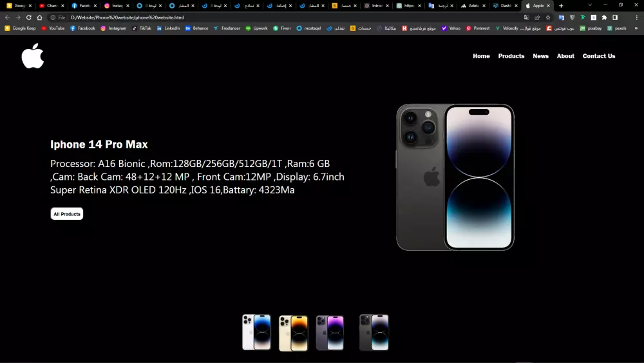This screenshot has height=363, width=644.
Task: Click the All Products button
Action: (x=67, y=214)
